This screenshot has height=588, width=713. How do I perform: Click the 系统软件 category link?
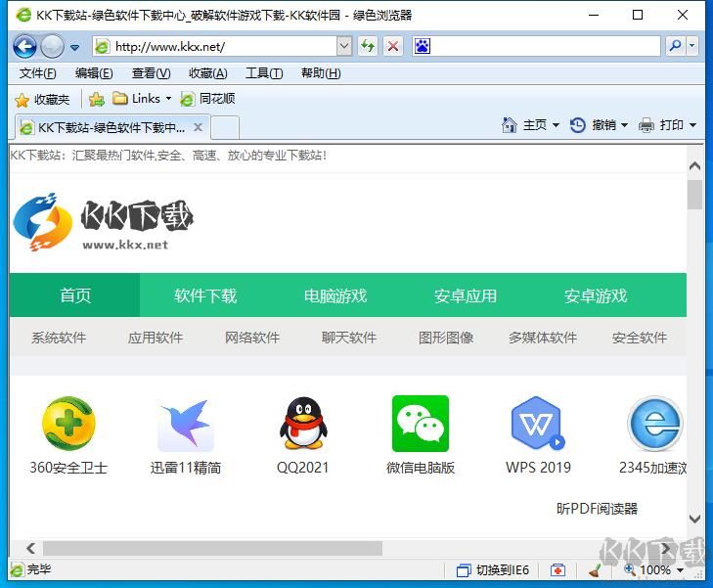coord(59,338)
